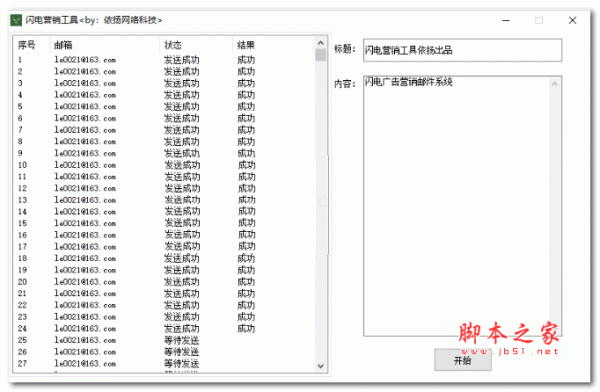
Task: Click 等待发送 status in row 25
Action: (182, 340)
